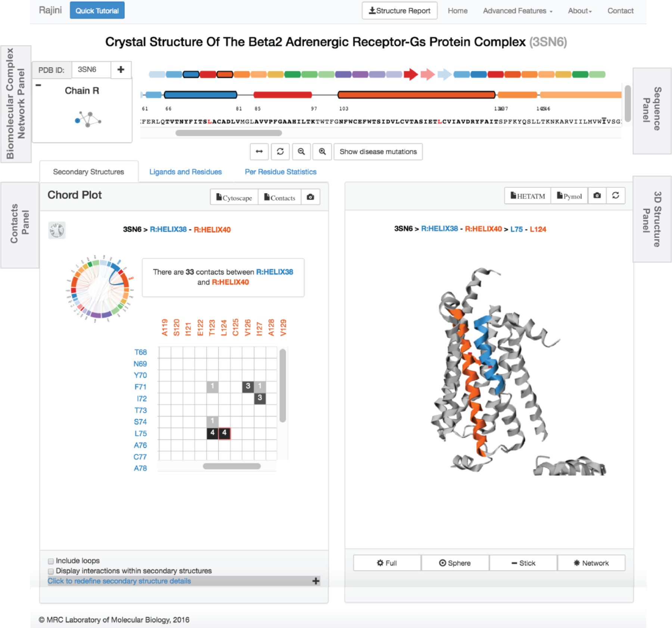Expand the redefine secondary structure details section

(x=316, y=581)
